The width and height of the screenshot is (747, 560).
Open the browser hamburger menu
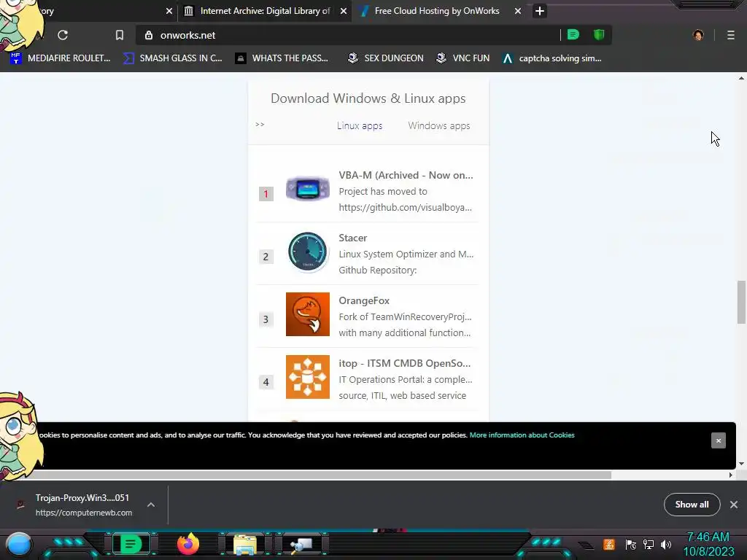click(731, 35)
